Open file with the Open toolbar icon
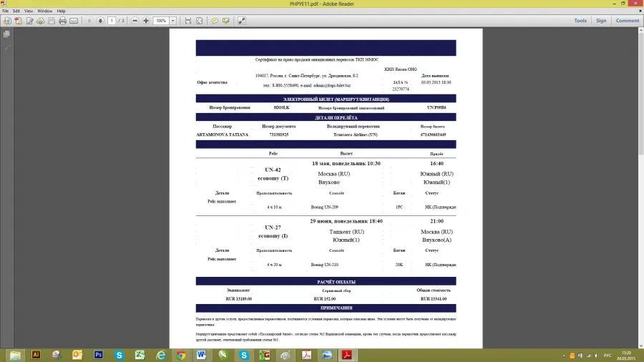The width and height of the screenshot is (644, 362). point(7,21)
